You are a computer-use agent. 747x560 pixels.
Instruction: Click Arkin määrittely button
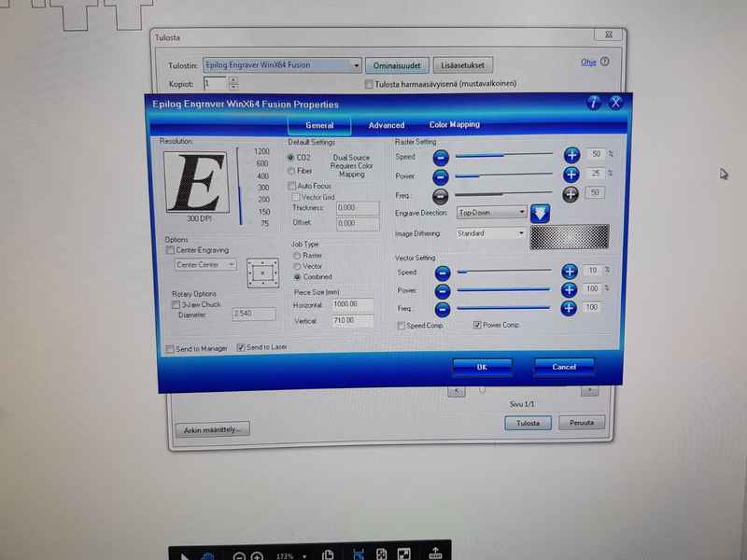coord(212,430)
